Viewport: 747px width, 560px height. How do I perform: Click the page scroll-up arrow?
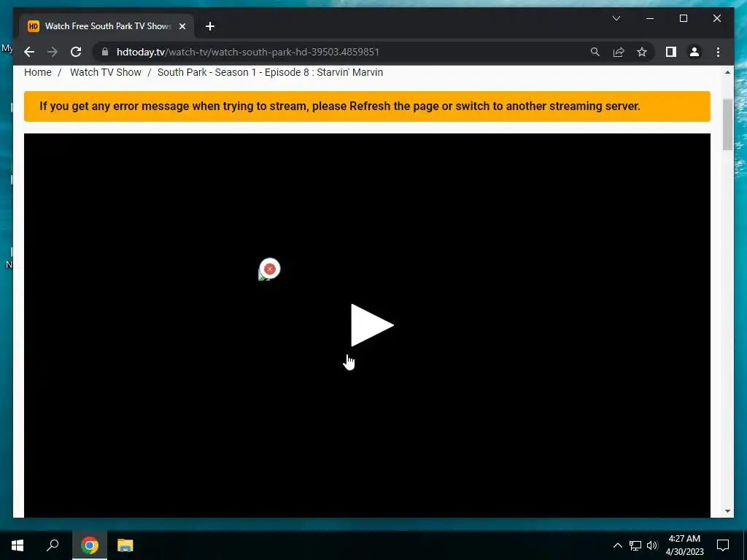(x=727, y=72)
